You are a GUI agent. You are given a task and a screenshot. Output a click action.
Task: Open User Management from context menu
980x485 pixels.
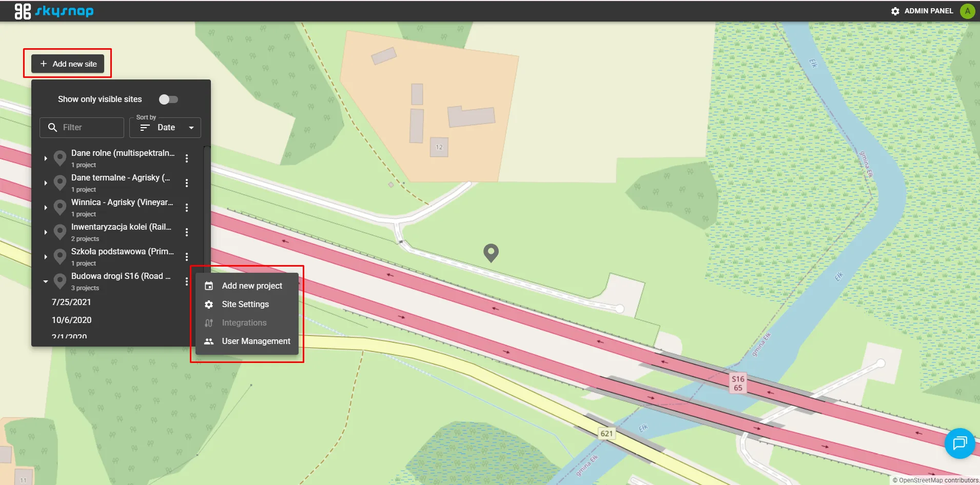[x=256, y=341]
